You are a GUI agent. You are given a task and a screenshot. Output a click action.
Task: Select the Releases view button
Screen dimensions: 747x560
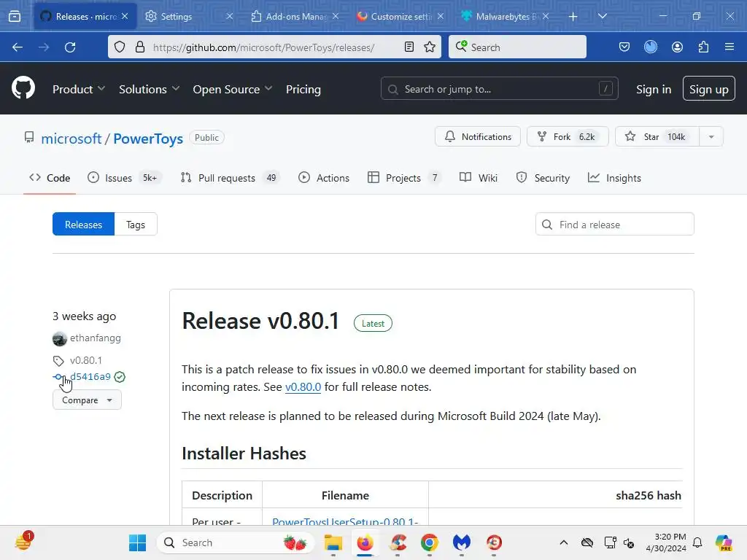(83, 225)
